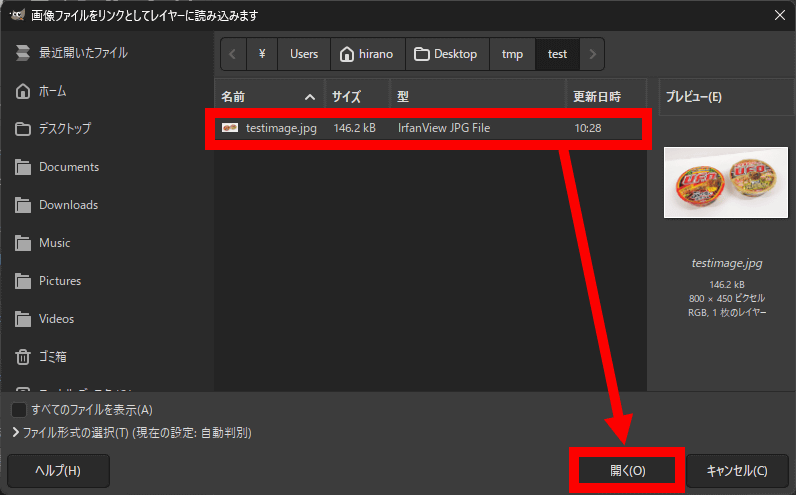This screenshot has width=796, height=495.
Task: Click the path bar back arrow
Action: (233, 54)
